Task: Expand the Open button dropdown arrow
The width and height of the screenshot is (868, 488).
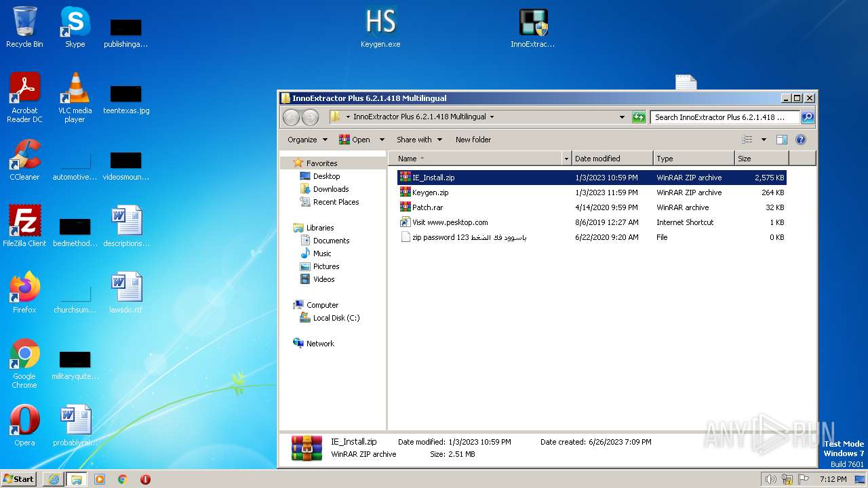Action: tap(382, 140)
